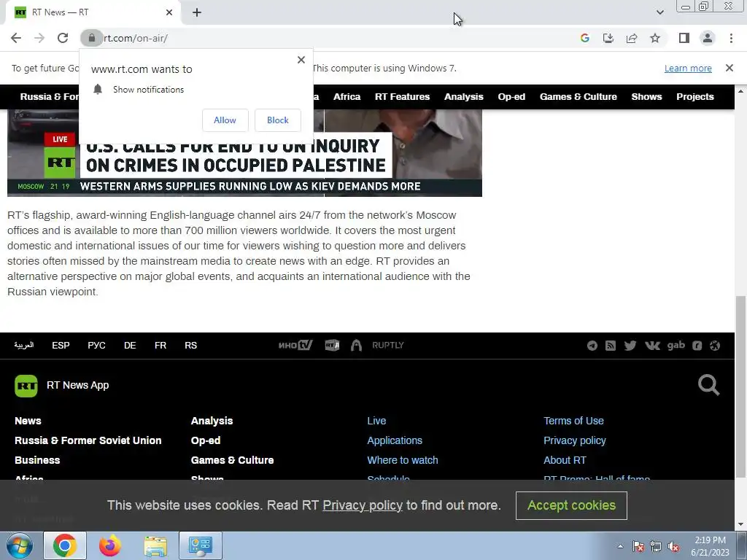Click the footer search magnifier
Viewport: 747px width, 560px height.
tap(709, 385)
